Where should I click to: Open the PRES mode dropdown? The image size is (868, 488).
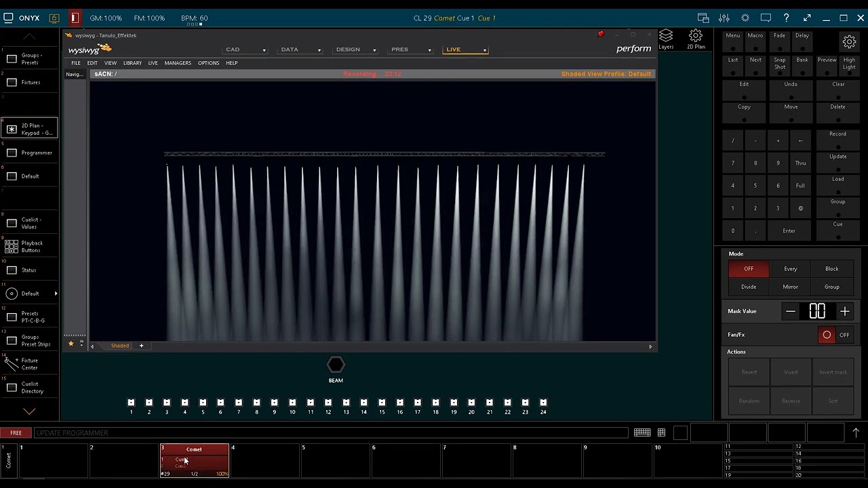411,49
